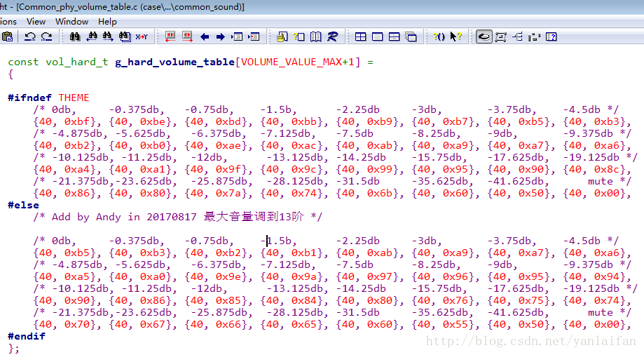Activate the pointer-with-question-mark help mode
Viewport: 644px width, 355px height.
456,36
